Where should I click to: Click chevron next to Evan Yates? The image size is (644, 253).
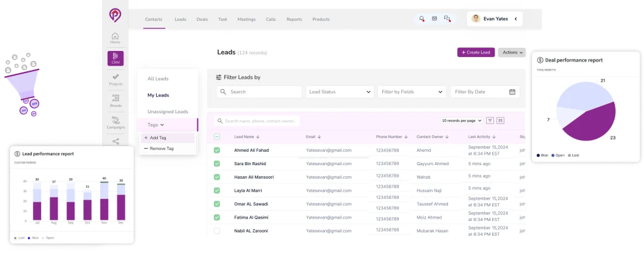[516, 19]
